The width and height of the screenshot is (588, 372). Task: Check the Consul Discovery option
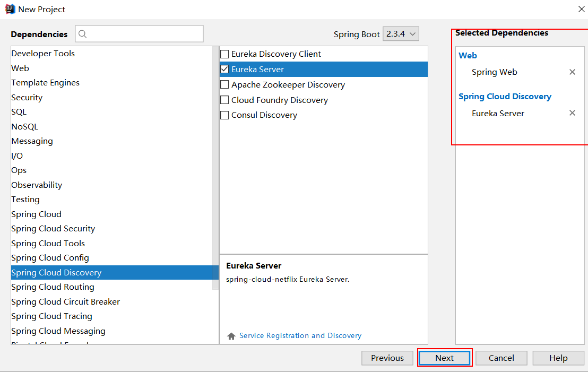pyautogui.click(x=224, y=115)
